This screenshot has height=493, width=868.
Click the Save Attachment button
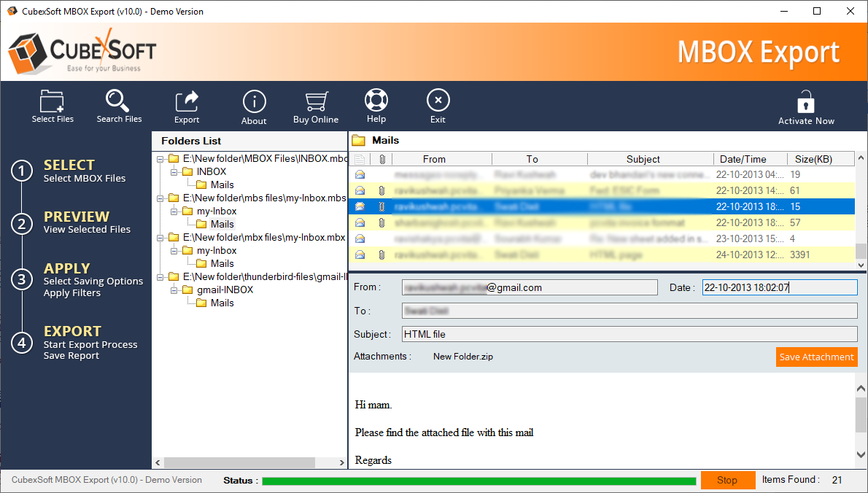pos(816,357)
